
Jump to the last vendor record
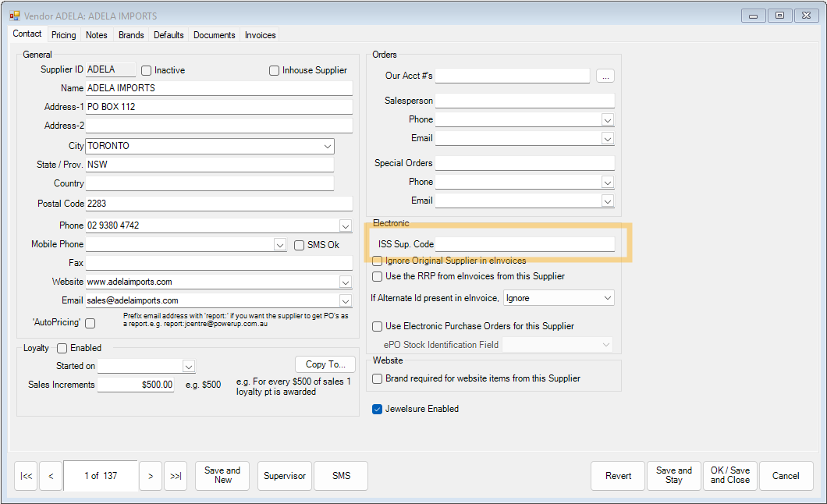tap(175, 476)
